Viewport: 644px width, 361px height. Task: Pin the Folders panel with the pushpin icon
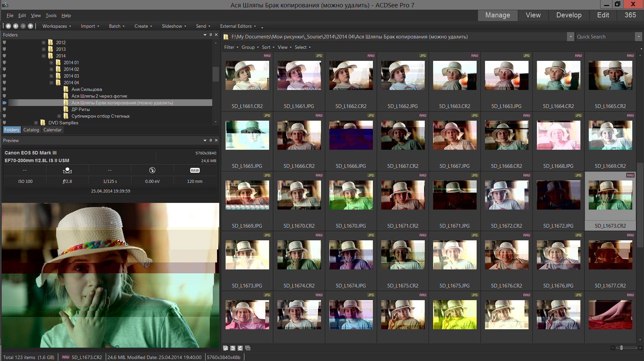tap(211, 35)
